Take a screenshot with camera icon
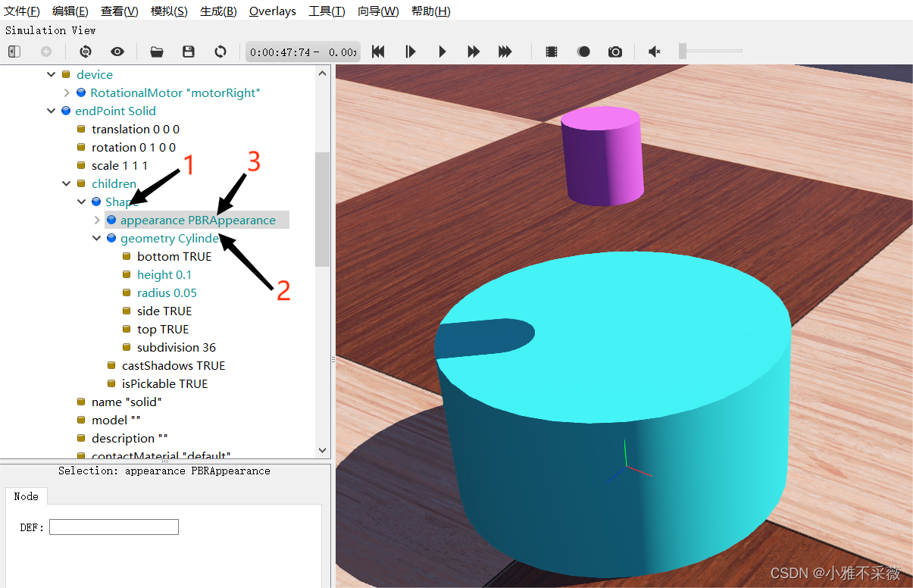913x588 pixels. 615,52
